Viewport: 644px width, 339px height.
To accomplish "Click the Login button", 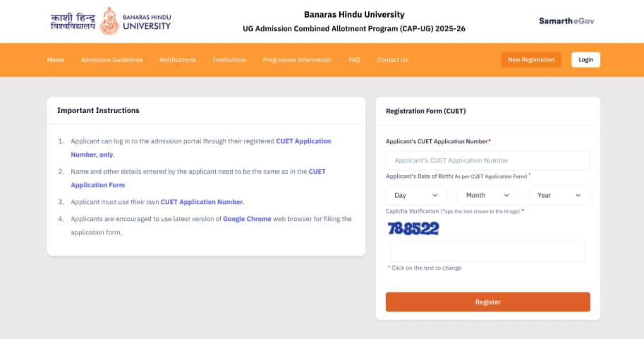I will pos(585,59).
